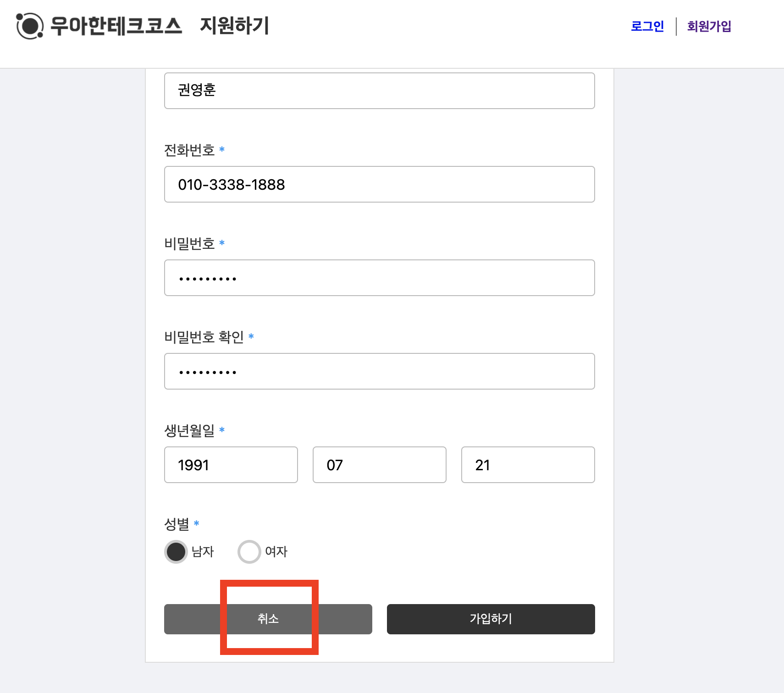The image size is (784, 693).
Task: Select the 남자 gender radio button
Action: tap(176, 551)
